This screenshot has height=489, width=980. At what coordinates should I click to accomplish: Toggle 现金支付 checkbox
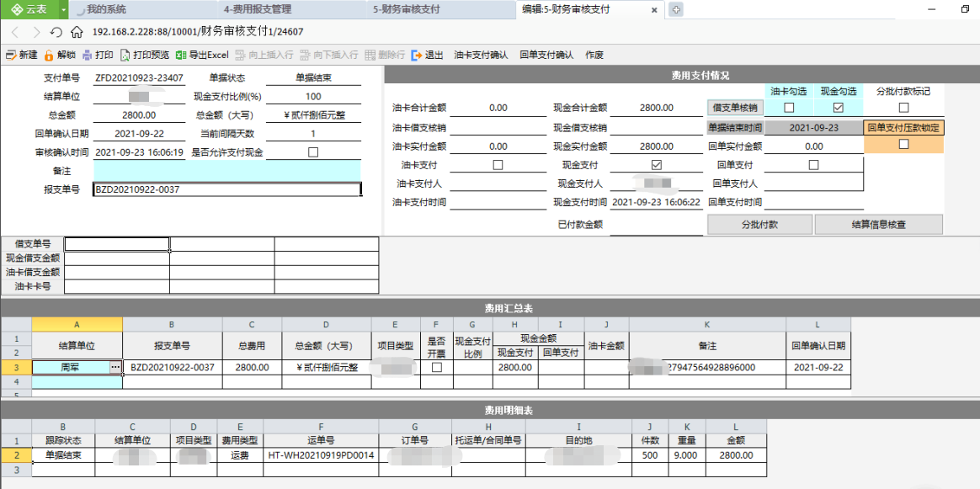pos(656,165)
